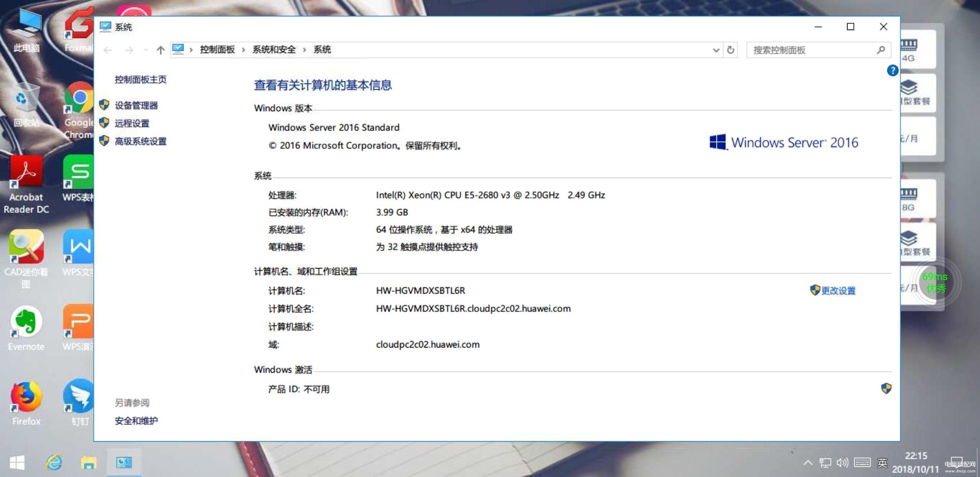Select the WPS Writer desktop icon
980x477 pixels.
[78, 253]
